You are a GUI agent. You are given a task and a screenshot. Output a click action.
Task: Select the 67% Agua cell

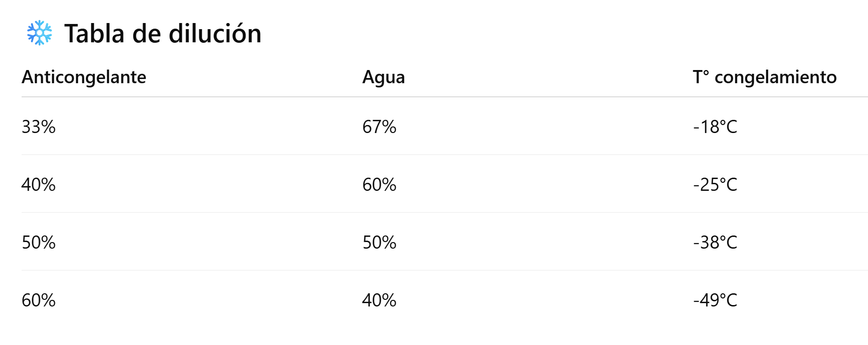pyautogui.click(x=379, y=127)
